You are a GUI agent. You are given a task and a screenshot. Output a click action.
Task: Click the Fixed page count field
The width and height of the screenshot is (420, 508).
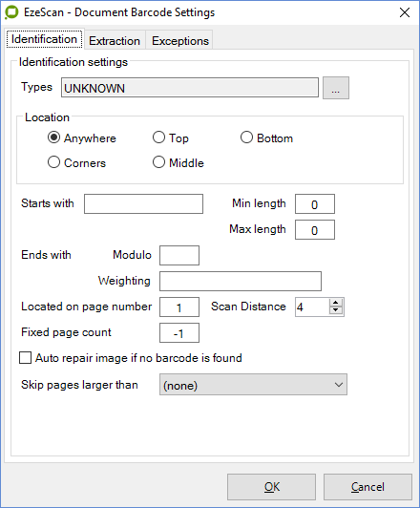point(179,332)
